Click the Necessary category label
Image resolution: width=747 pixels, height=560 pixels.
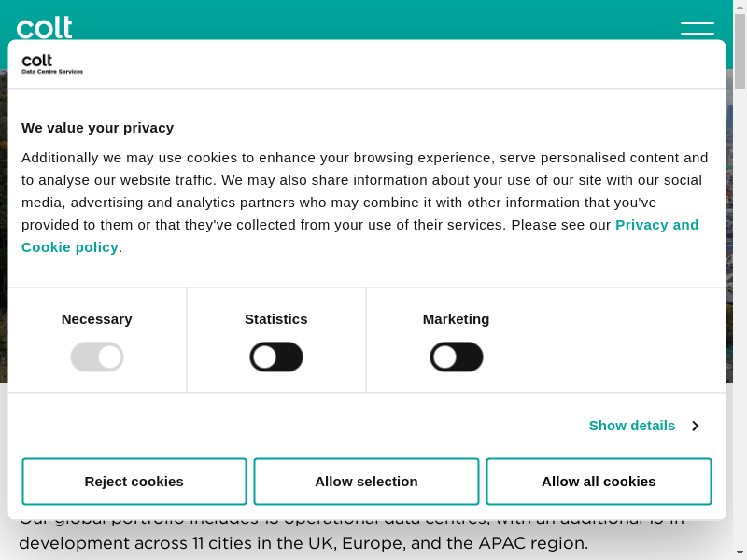click(x=97, y=319)
